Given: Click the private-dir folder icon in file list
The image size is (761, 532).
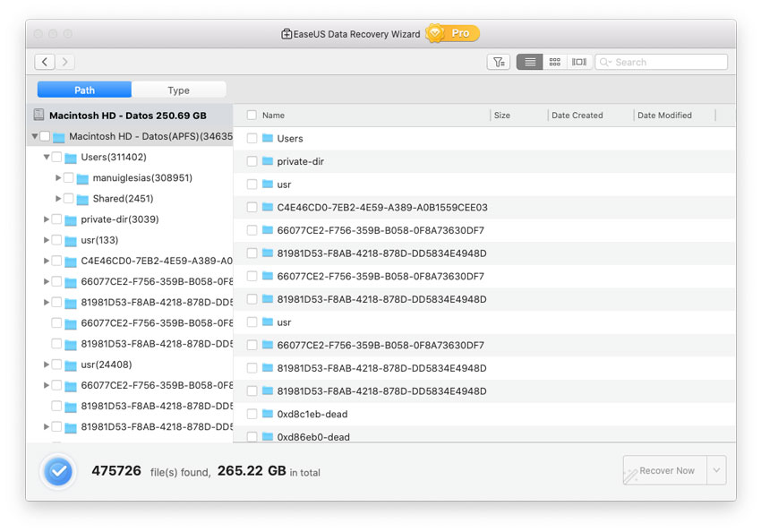Looking at the screenshot, I should coord(268,160).
